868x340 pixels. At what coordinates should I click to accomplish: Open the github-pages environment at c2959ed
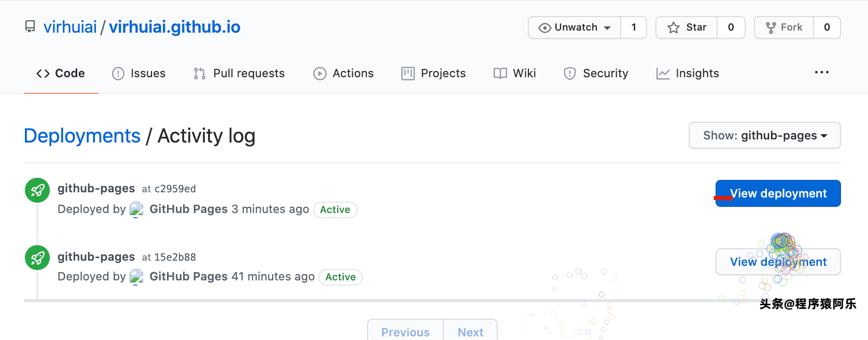pos(96,188)
